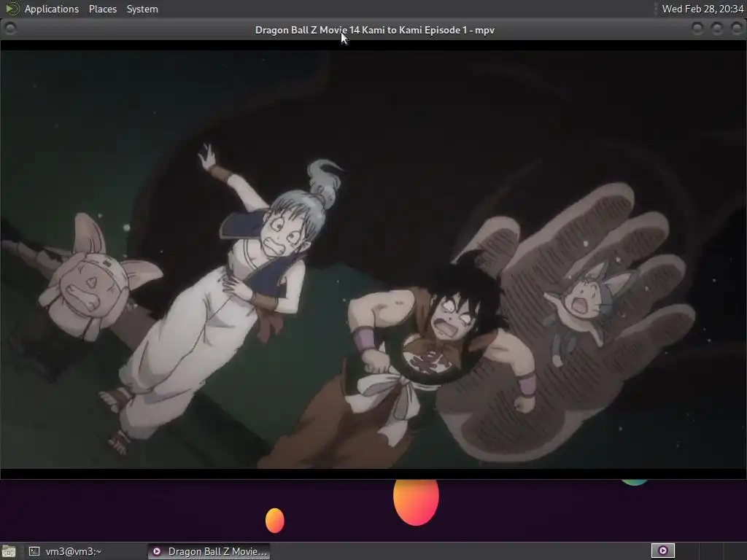Minimize the mpv player window
747x560 pixels.
click(697, 29)
